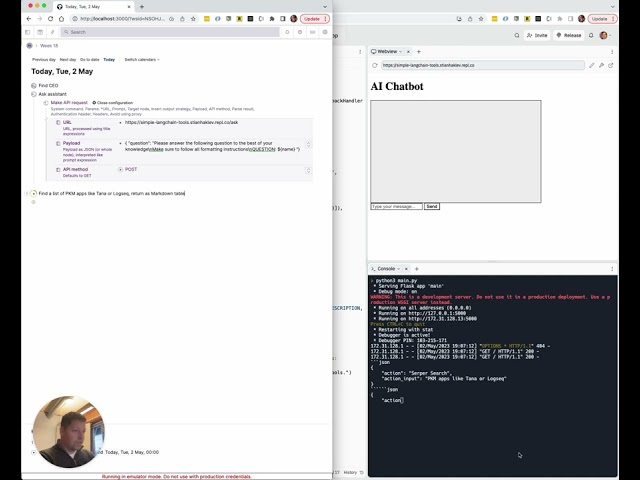Add a new tab next to Webview
The image size is (640, 480).
click(419, 52)
